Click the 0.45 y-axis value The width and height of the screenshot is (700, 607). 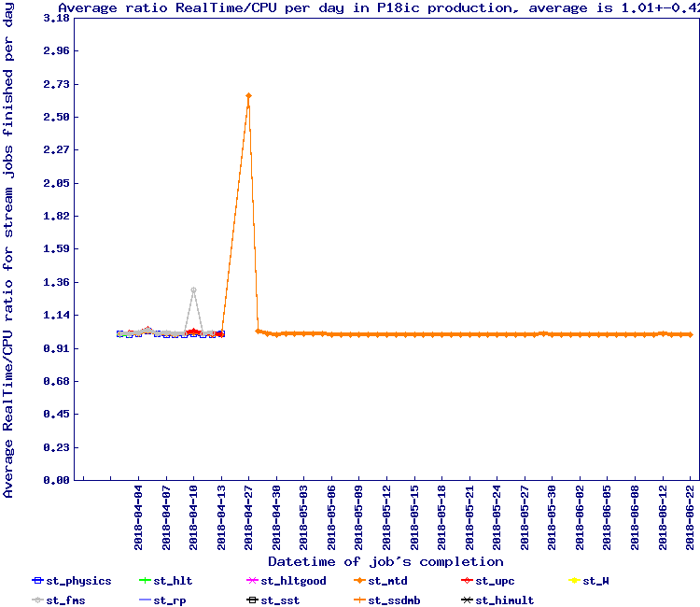pos(56,414)
